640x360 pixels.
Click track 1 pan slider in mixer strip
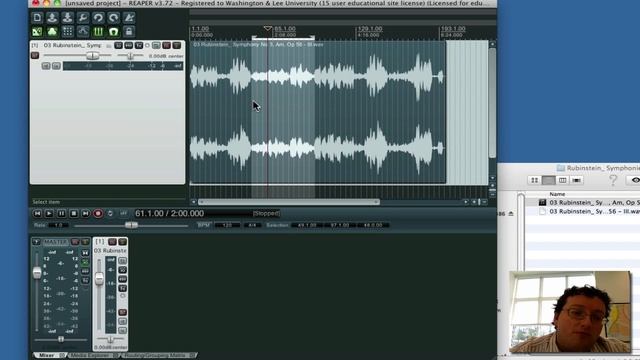click(110, 340)
